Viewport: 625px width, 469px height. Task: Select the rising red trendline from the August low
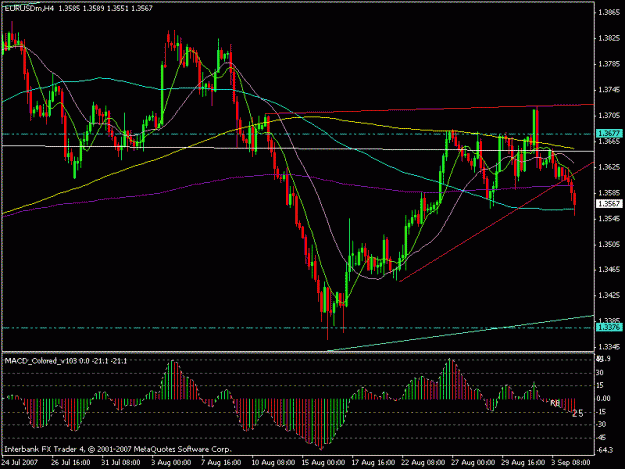(x=497, y=222)
